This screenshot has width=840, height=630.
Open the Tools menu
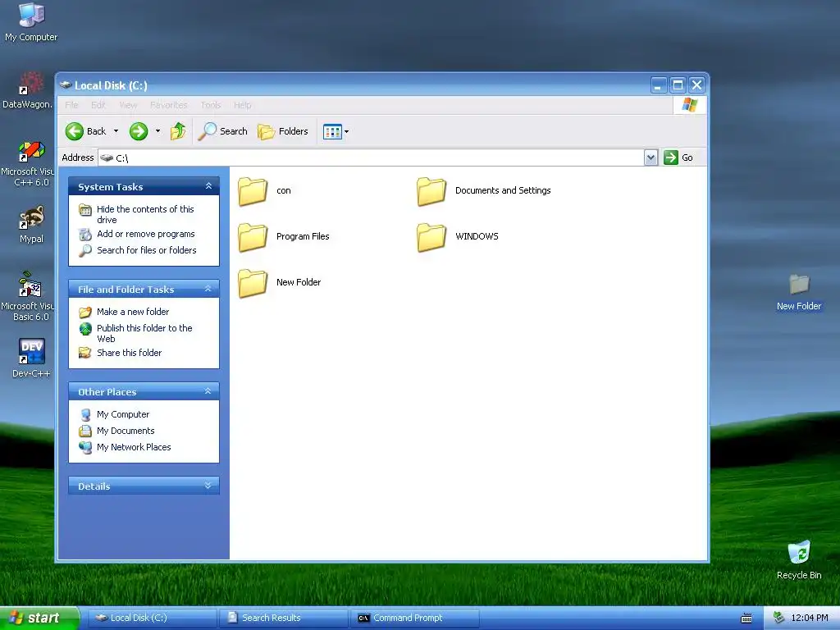coord(211,105)
